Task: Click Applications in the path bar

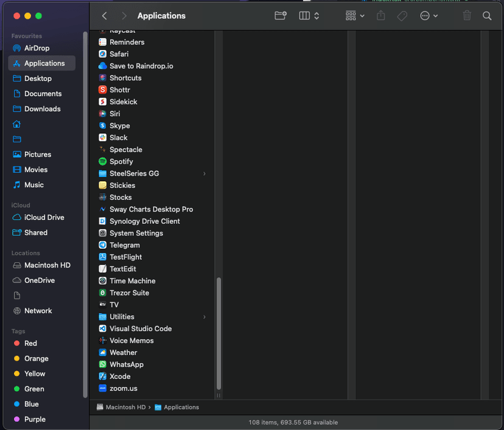Action: coord(177,407)
